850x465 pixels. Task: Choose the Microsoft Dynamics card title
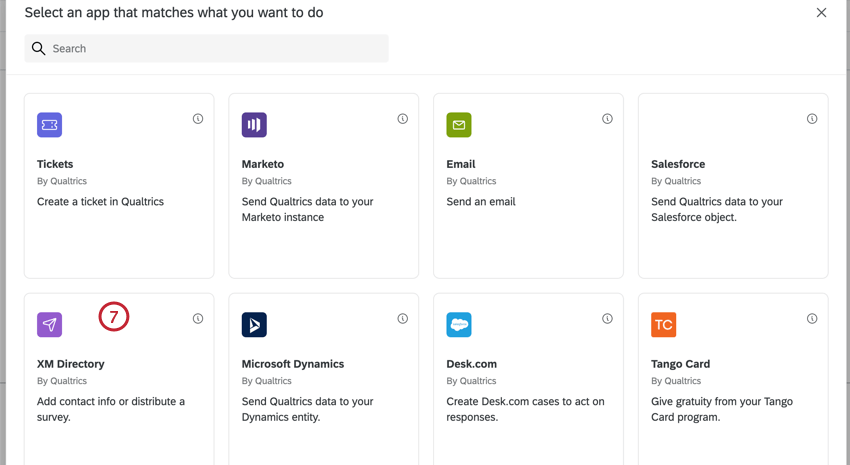[293, 364]
